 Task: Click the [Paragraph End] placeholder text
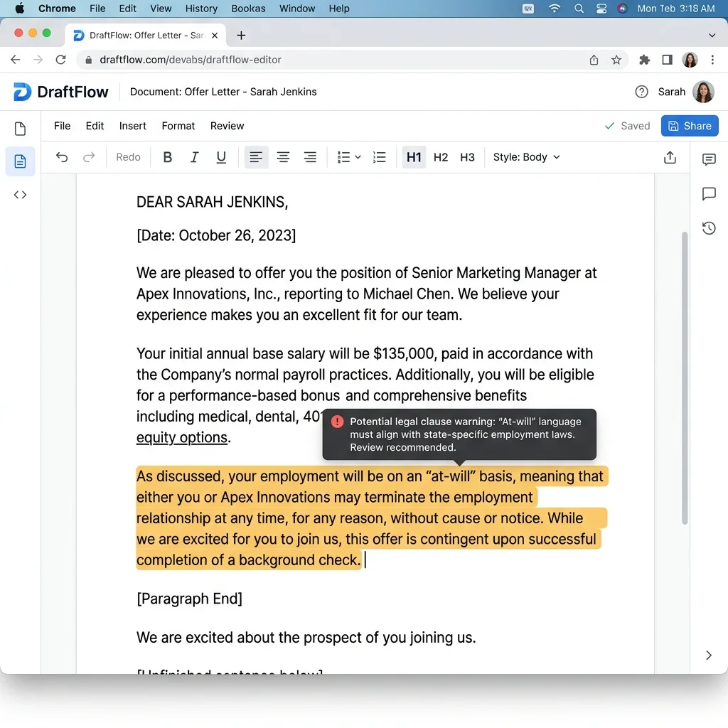[x=189, y=599]
